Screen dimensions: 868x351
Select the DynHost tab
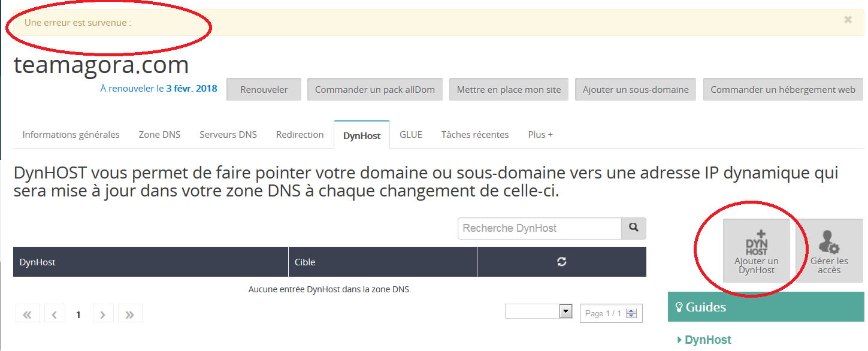(362, 135)
